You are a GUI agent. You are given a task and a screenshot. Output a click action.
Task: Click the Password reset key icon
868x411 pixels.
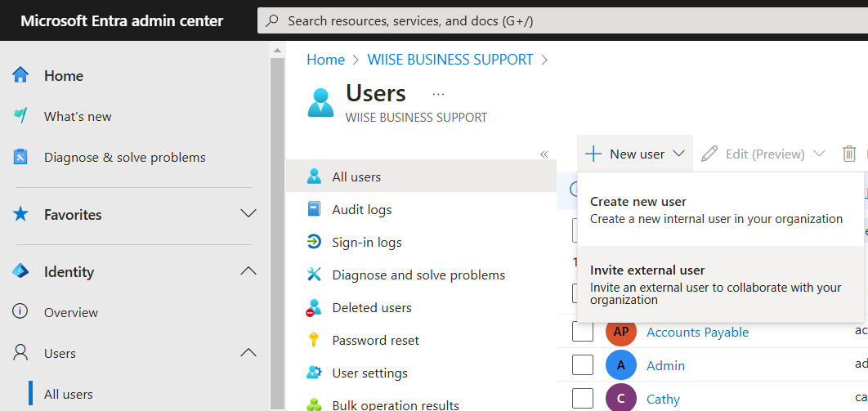coord(314,340)
